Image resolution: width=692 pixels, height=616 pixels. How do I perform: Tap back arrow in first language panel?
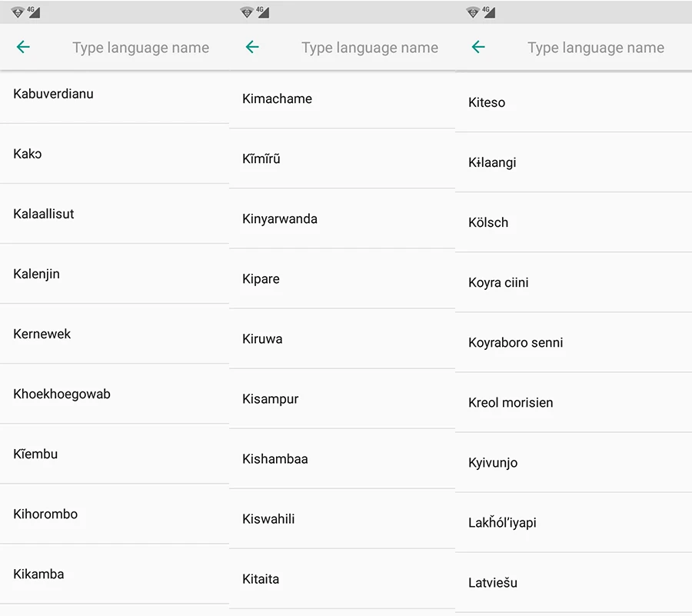click(23, 47)
